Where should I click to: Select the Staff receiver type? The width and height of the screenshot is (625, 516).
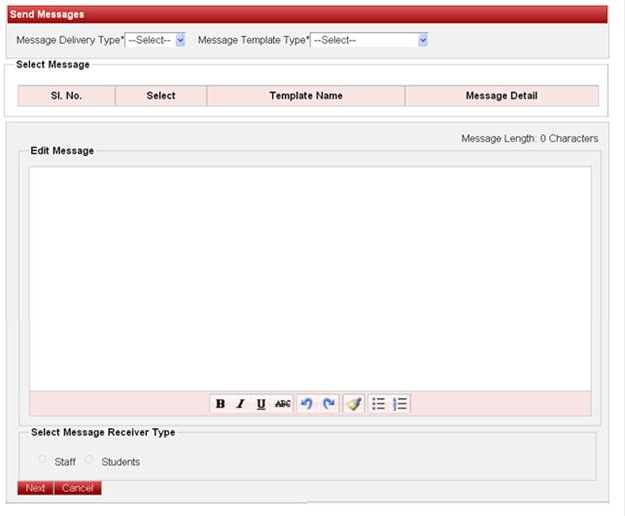(42, 460)
